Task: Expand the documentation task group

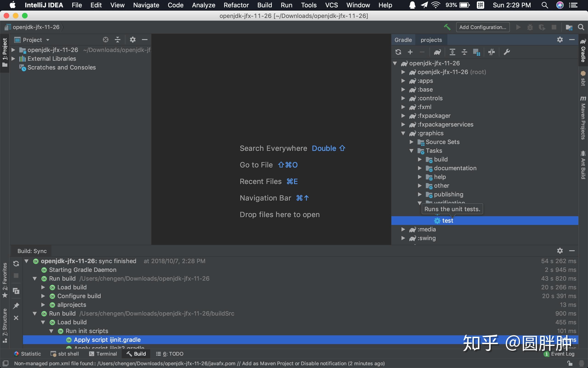Action: pyautogui.click(x=420, y=168)
